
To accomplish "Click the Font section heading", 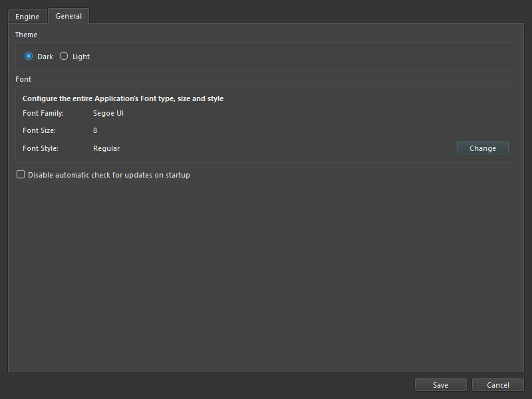I will point(23,79).
